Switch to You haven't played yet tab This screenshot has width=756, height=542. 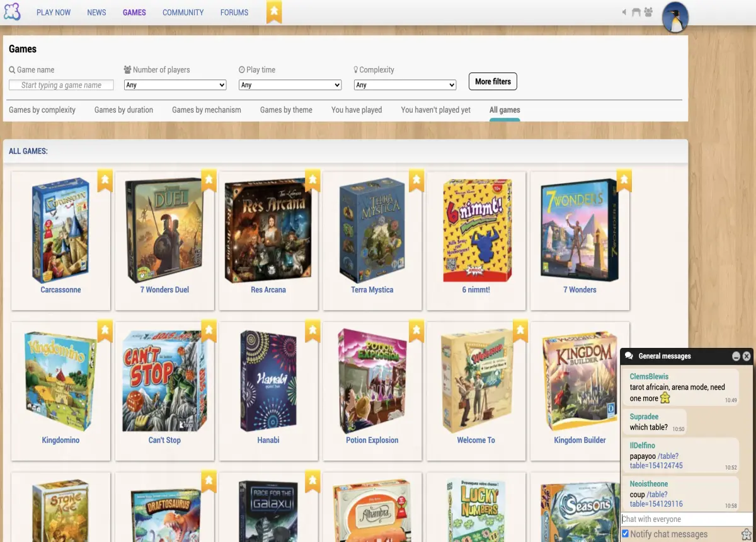[x=436, y=110]
